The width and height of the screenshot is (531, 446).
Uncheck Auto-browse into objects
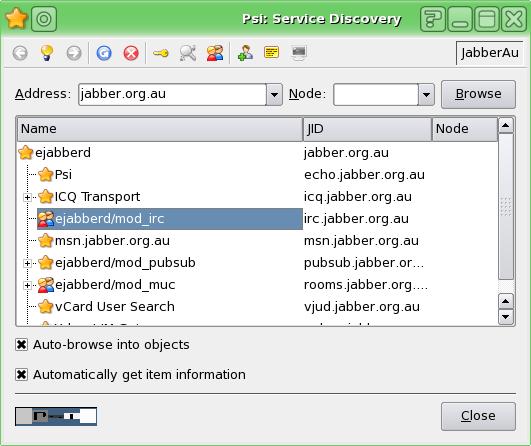tap(21, 345)
